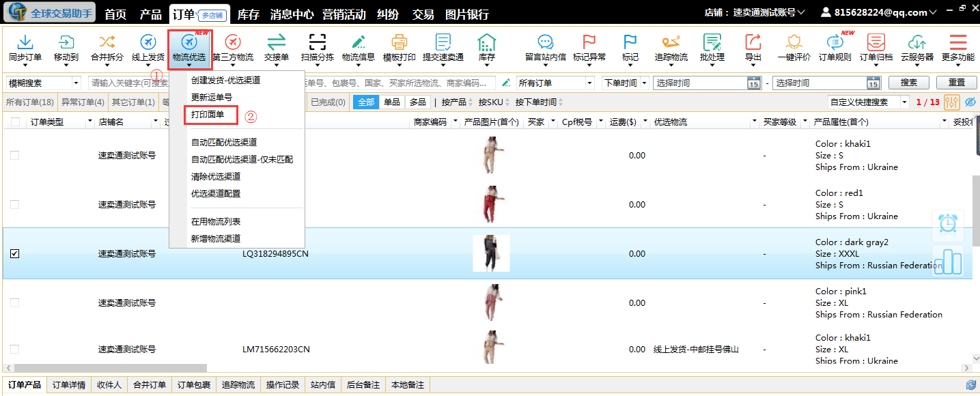Click the 订单归档 order archive icon
980x396 pixels.
tap(876, 42)
